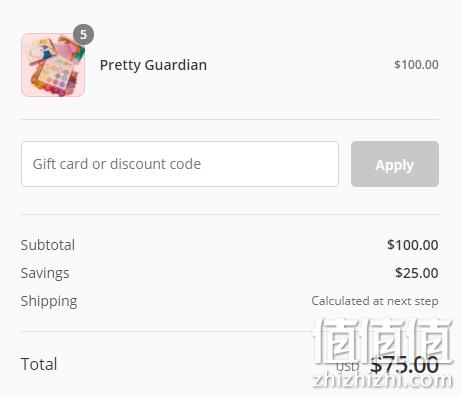Click the $25.00 savings amount
The image size is (462, 397).
click(x=417, y=273)
